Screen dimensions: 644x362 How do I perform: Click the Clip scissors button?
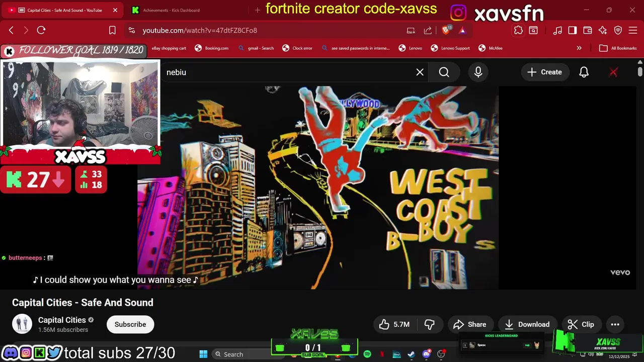coord(581,324)
